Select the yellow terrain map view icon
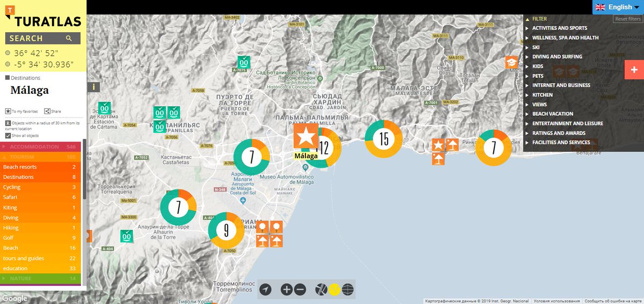The width and height of the screenshot is (644, 304). 334,290
